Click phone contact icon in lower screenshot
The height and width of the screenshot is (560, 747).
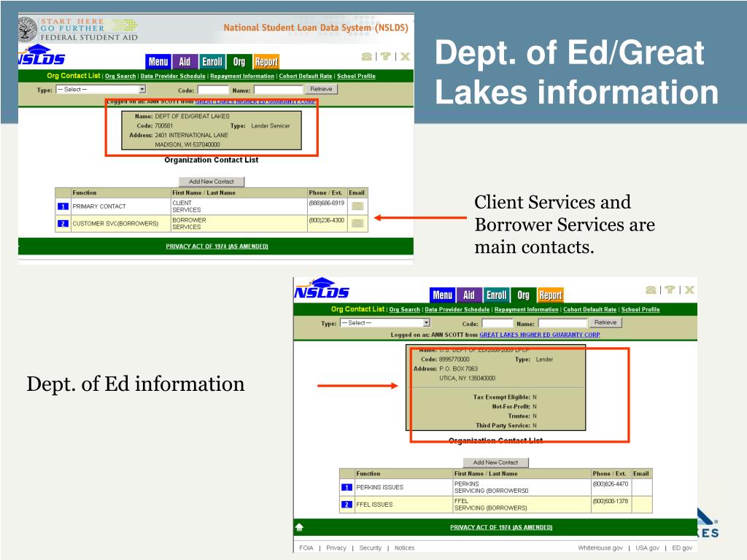click(x=651, y=289)
